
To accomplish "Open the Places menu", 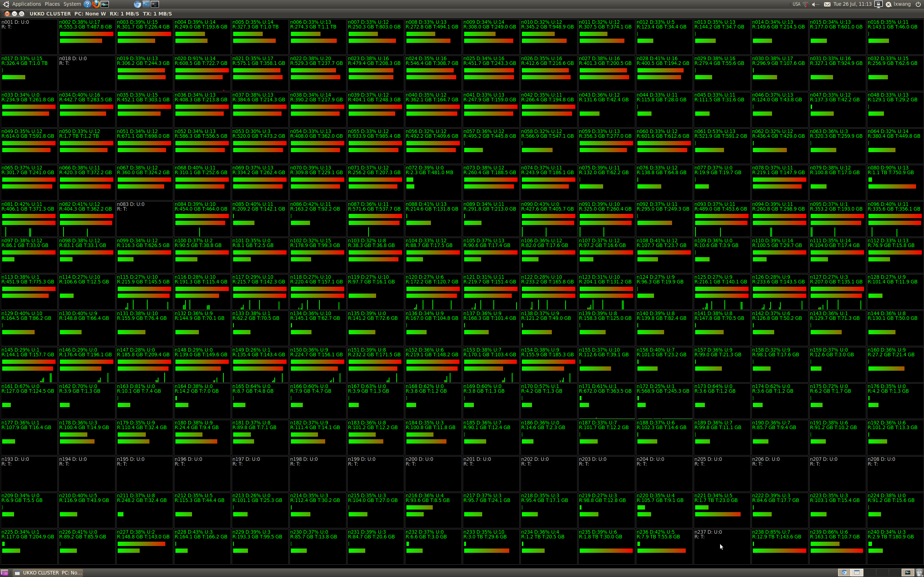I will coord(52,4).
